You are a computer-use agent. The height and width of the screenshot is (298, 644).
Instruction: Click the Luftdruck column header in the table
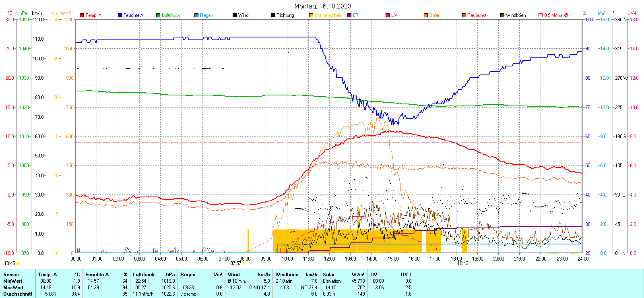click(x=144, y=275)
